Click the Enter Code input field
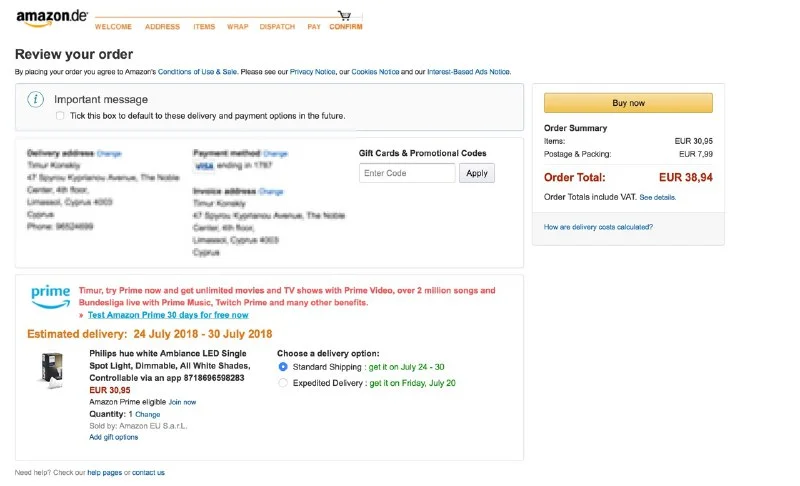 (407, 173)
